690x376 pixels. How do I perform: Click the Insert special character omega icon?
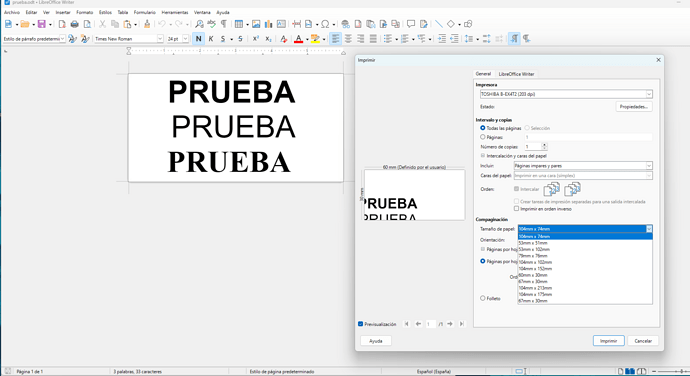325,24
